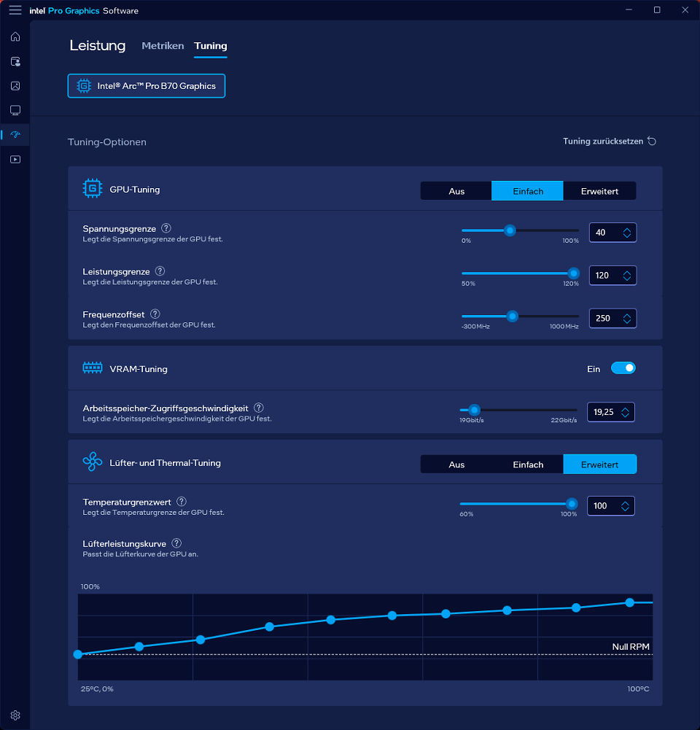Open the hamburger navigation menu
The height and width of the screenshot is (730, 700).
[x=15, y=10]
